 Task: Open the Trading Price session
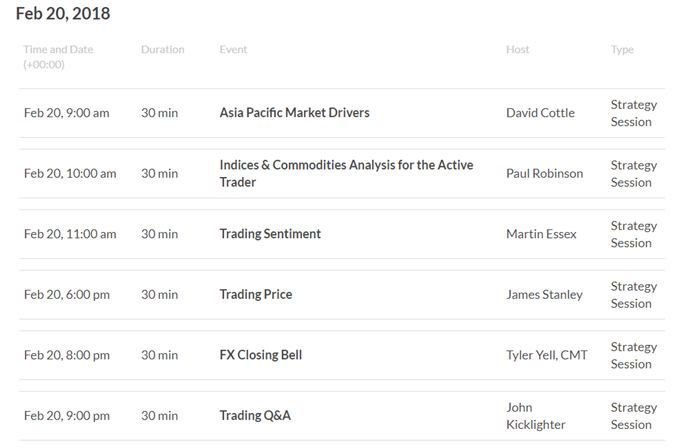tap(256, 294)
